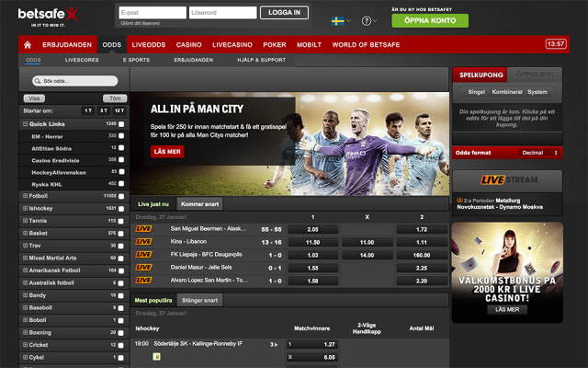Click LÄS MER on Live Casino bonus banner
588x368 pixels.
click(x=507, y=310)
